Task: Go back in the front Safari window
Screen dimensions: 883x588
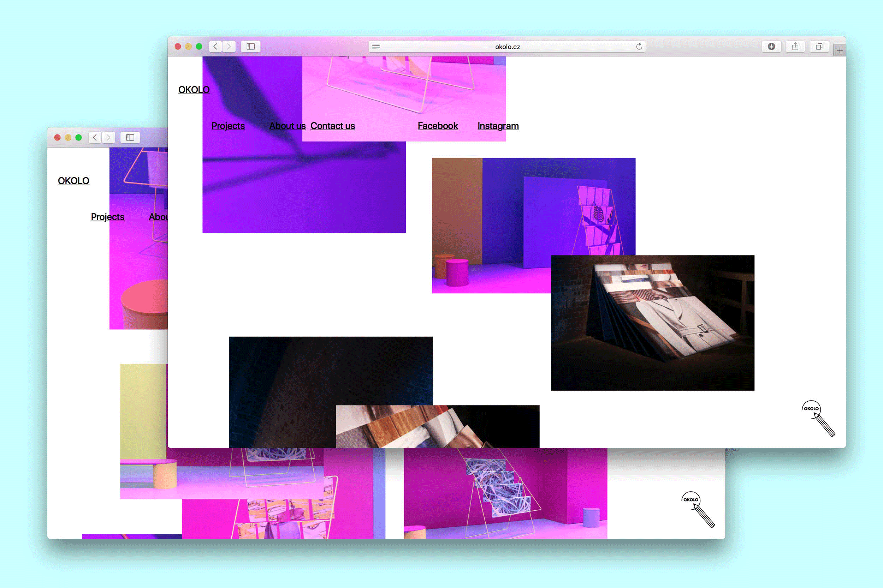Action: point(215,47)
